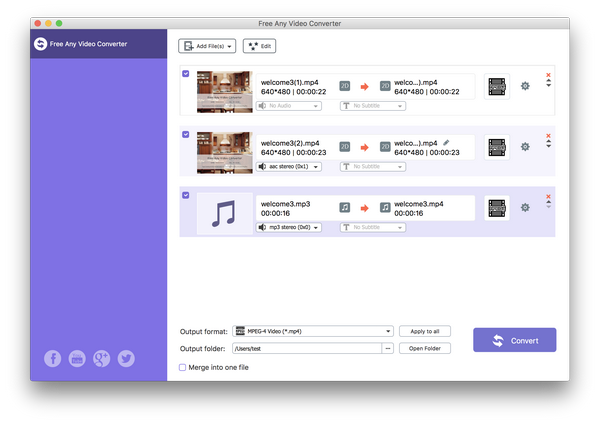Screen dimensions: 600x424
Task: Select the welcome3.mp3 music note thumbnail
Action: point(225,214)
